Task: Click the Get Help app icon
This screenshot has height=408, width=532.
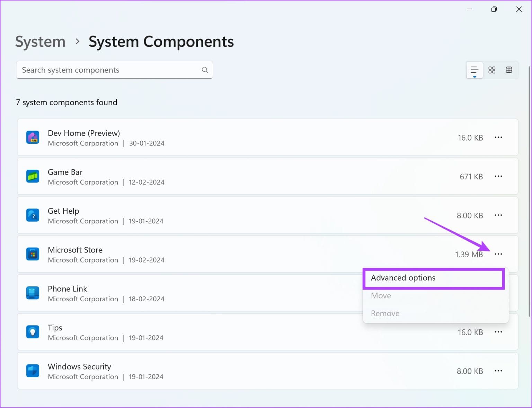Action: pyautogui.click(x=33, y=215)
